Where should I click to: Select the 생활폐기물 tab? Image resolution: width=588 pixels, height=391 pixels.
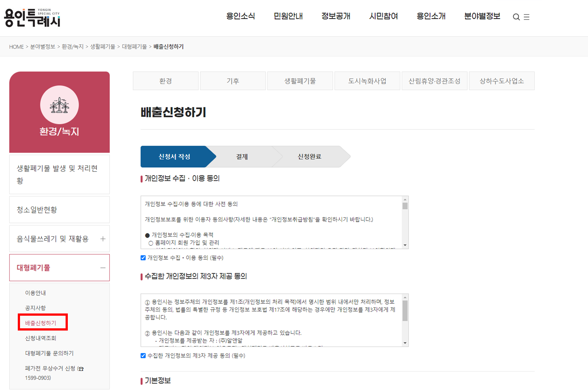pos(300,81)
